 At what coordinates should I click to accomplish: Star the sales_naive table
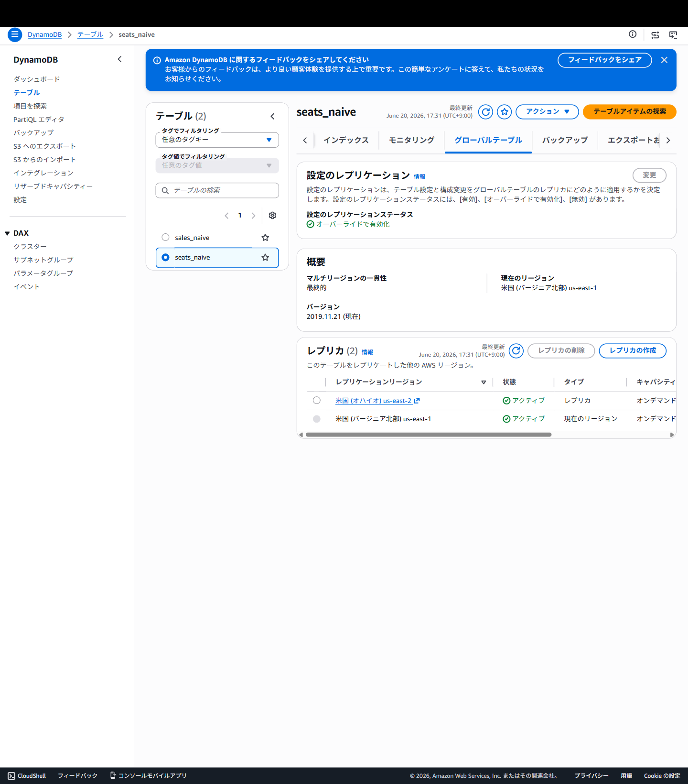[x=265, y=238]
